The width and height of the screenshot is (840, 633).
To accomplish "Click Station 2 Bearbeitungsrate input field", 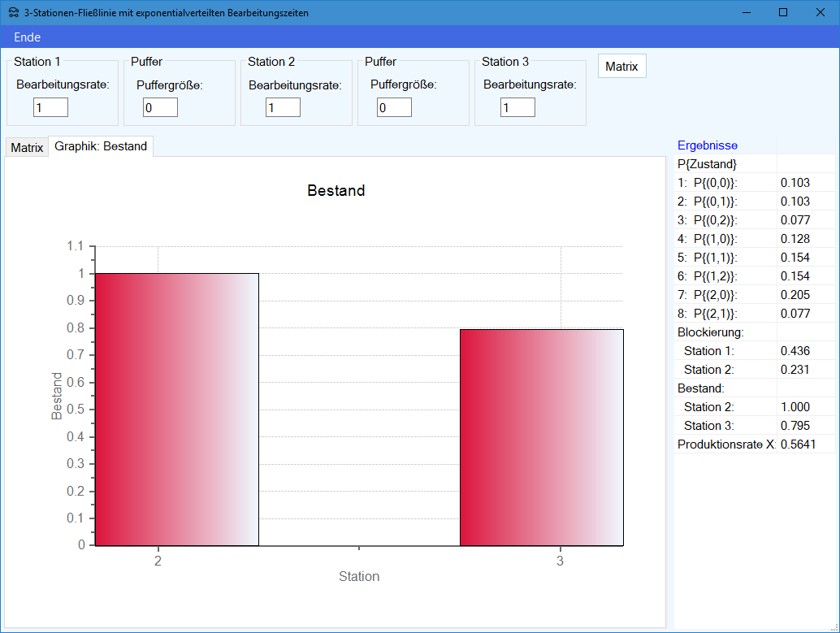I will (283, 107).
